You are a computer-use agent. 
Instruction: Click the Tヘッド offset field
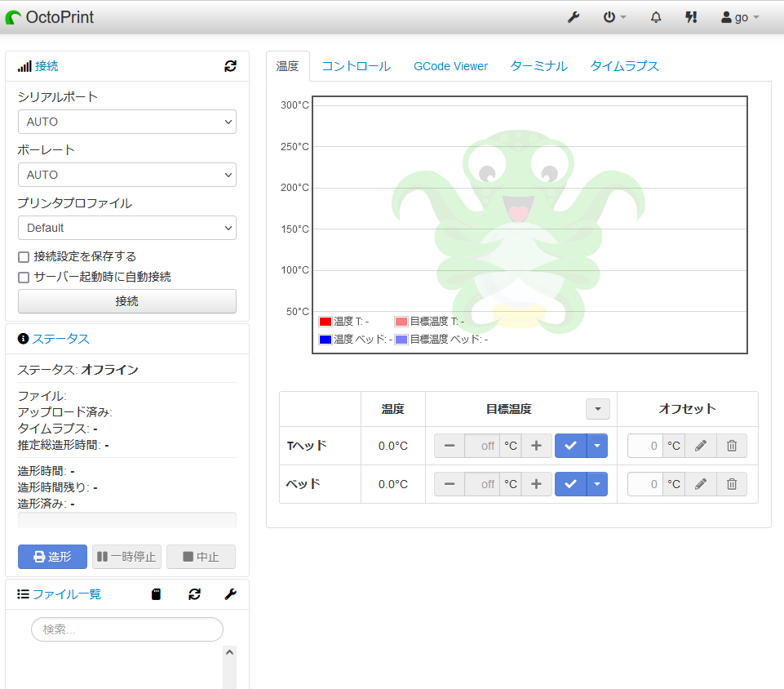pos(645,446)
